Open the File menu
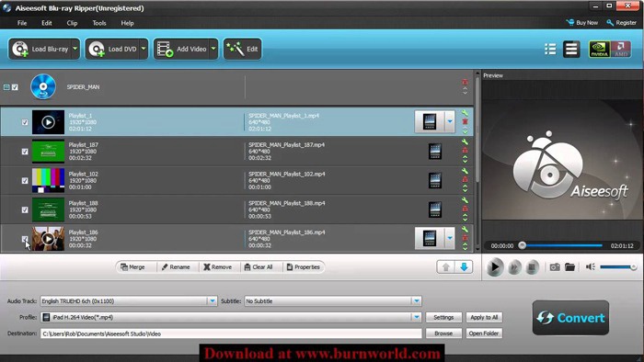 point(22,23)
